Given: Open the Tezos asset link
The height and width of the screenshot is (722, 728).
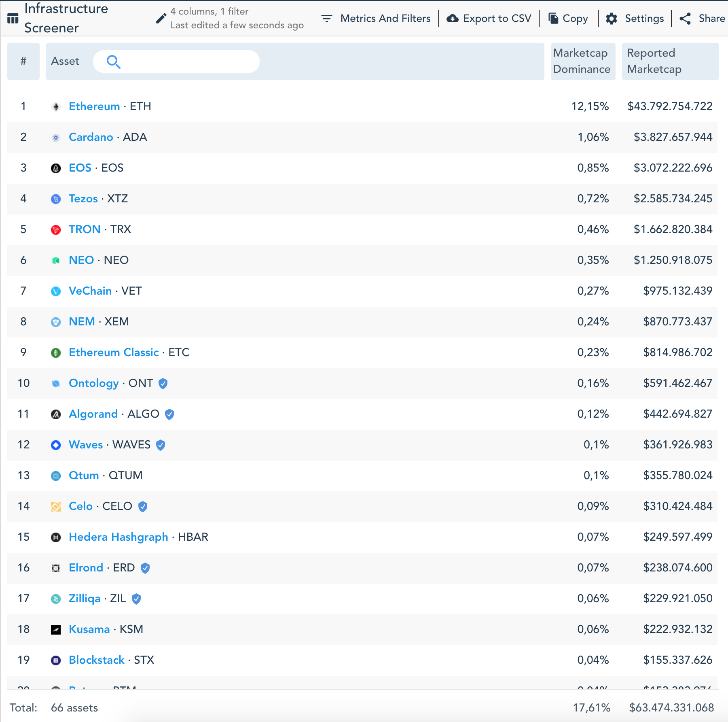Looking at the screenshot, I should (x=83, y=199).
